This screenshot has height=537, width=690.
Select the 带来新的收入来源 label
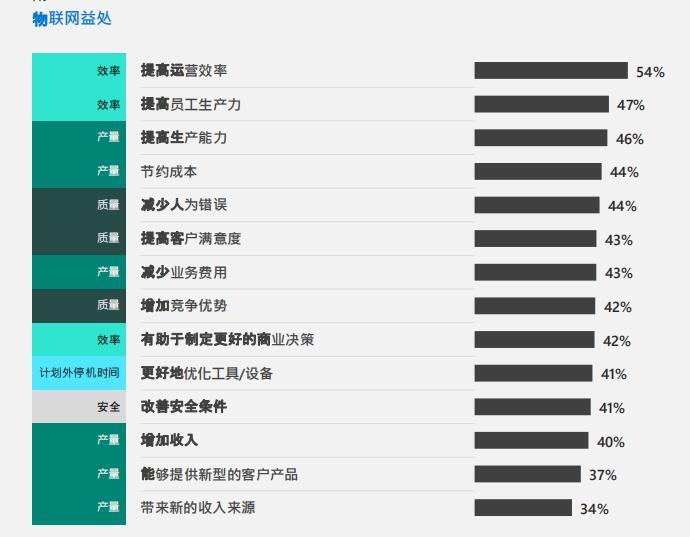tap(197, 507)
